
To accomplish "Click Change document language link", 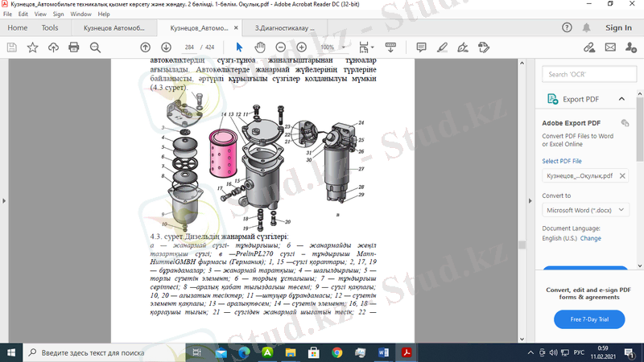I will pyautogui.click(x=591, y=238).
